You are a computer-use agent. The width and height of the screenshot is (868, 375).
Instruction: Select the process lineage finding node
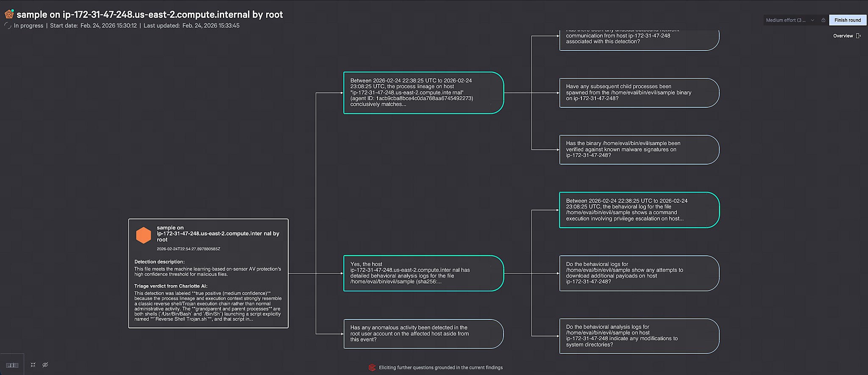point(423,92)
